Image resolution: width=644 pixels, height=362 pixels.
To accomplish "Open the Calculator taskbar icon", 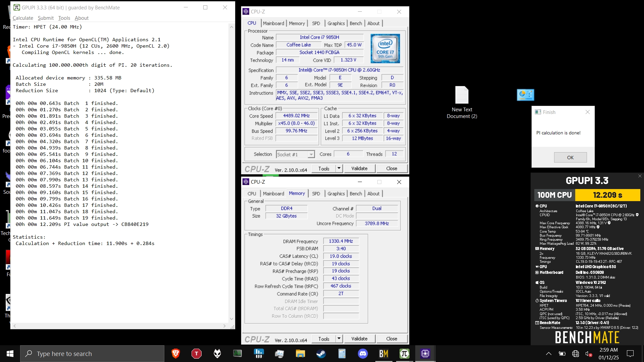I will 342,354.
